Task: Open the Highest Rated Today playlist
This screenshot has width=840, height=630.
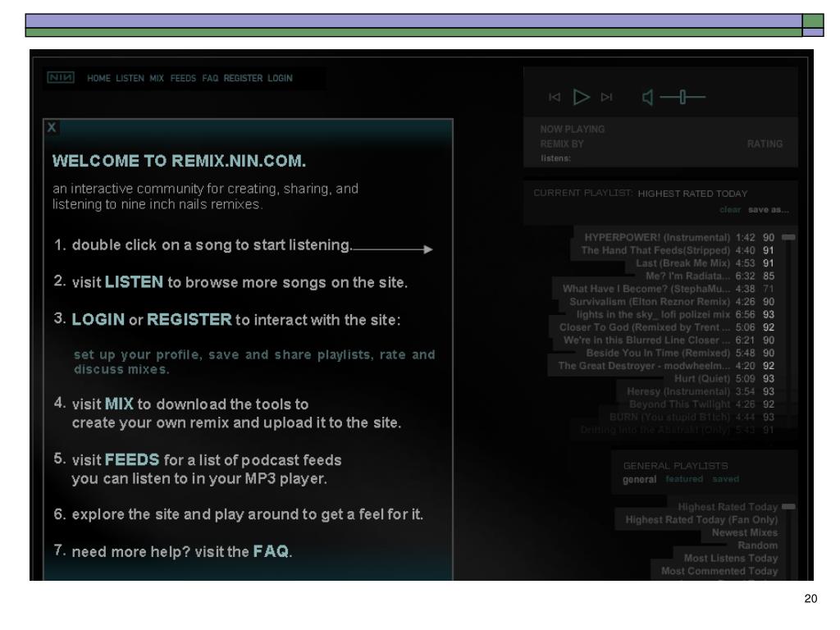Action: click(x=728, y=507)
